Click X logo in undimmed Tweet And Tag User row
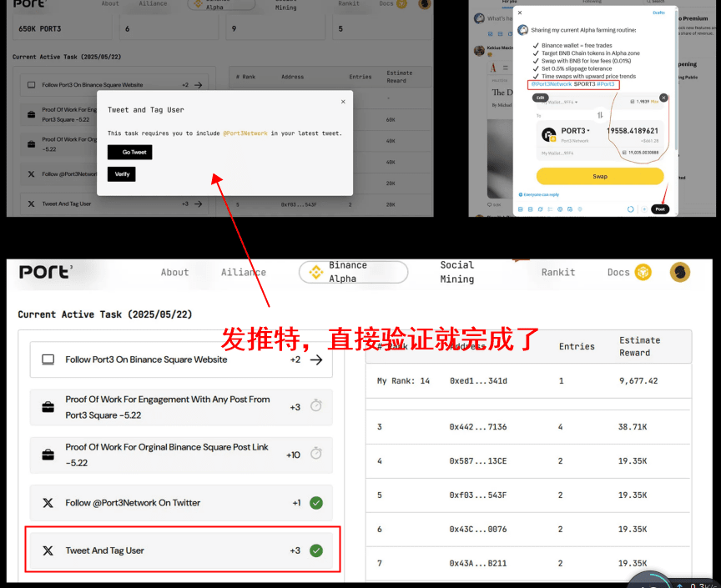Image resolution: width=721 pixels, height=588 pixels. coord(48,550)
